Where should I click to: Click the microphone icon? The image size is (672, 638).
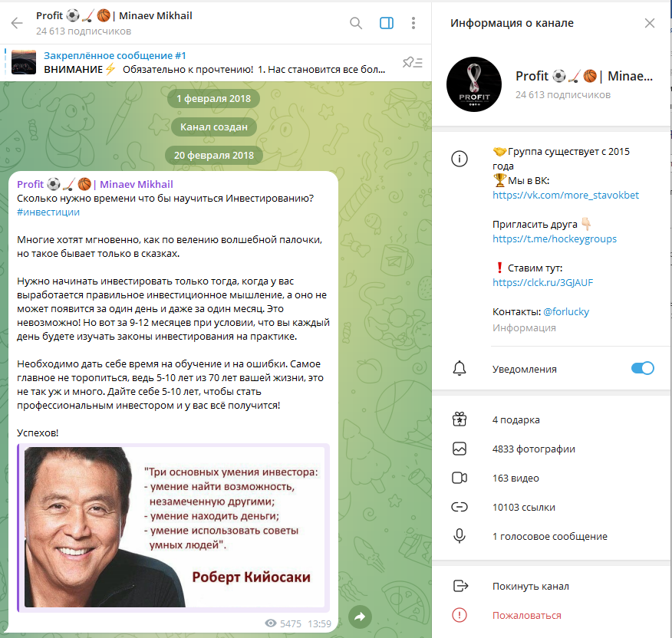point(460,536)
